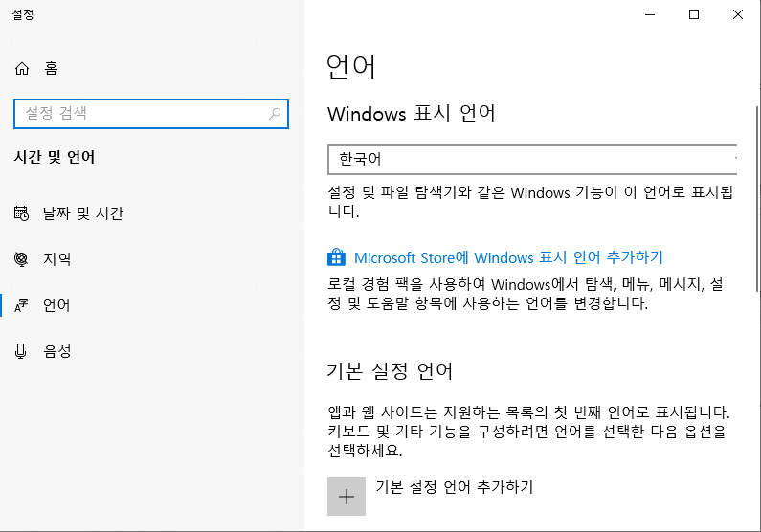Maximize the 설정 window

pos(694,14)
